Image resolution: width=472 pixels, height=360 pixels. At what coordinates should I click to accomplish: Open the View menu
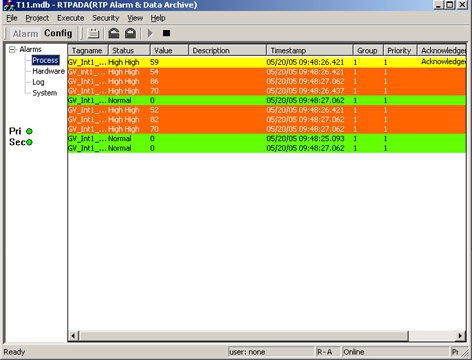pos(135,18)
